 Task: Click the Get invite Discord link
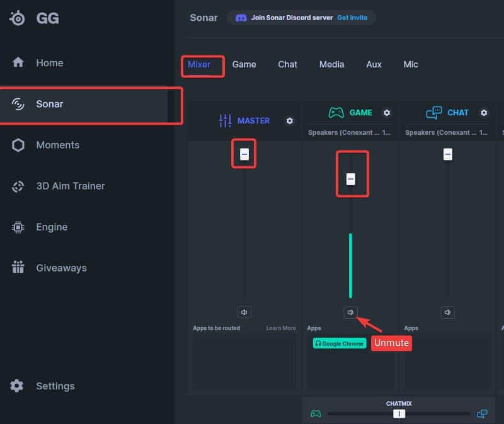352,18
